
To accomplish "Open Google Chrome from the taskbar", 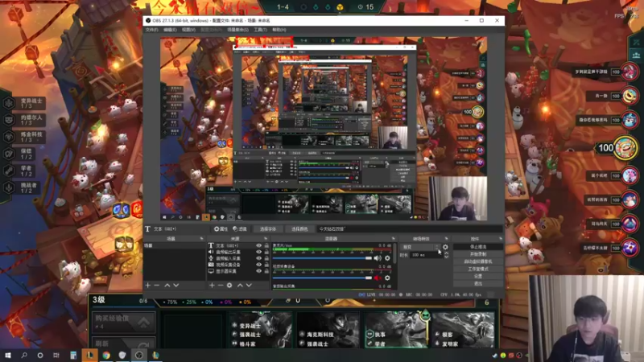I will [x=106, y=355].
